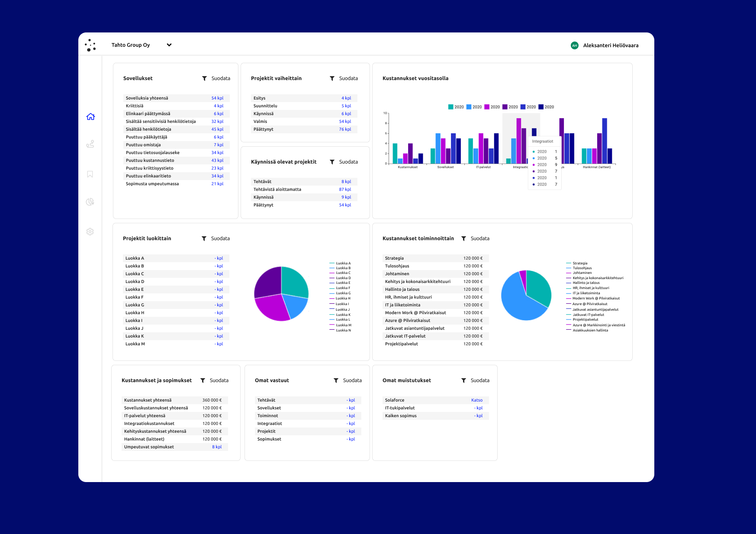Open Katso link for Solaforce reminder
756x534 pixels.
[477, 400]
